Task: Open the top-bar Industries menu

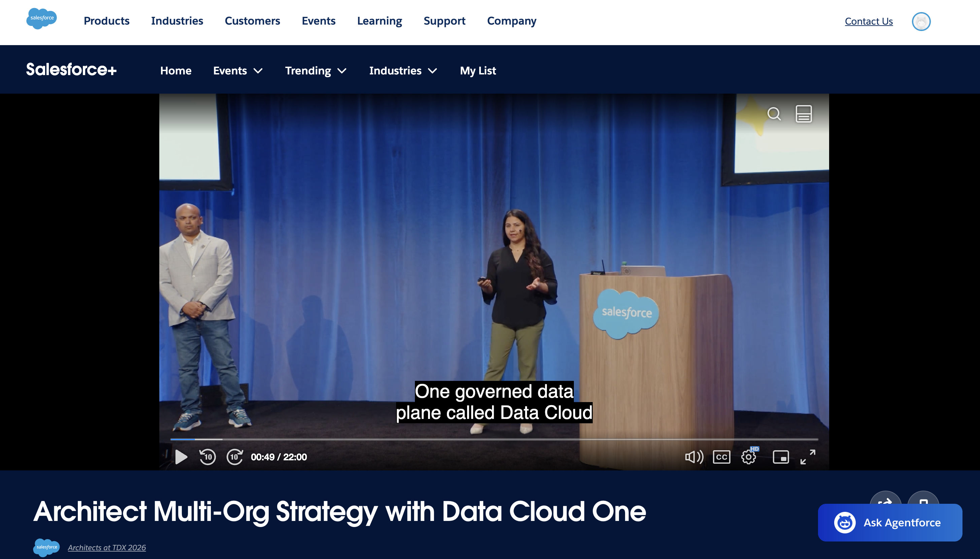Action: tap(177, 21)
